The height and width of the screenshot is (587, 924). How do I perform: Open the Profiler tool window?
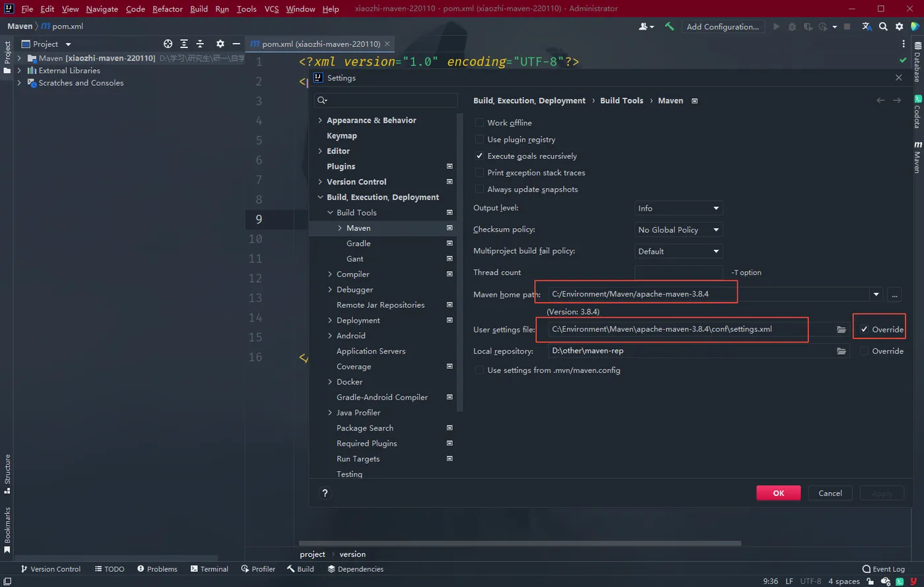pos(258,569)
